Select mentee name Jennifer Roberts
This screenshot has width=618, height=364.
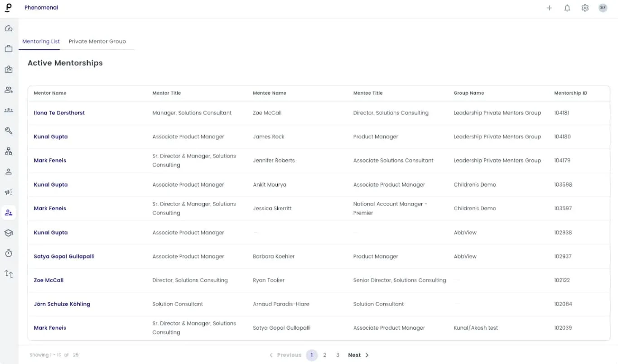click(274, 160)
